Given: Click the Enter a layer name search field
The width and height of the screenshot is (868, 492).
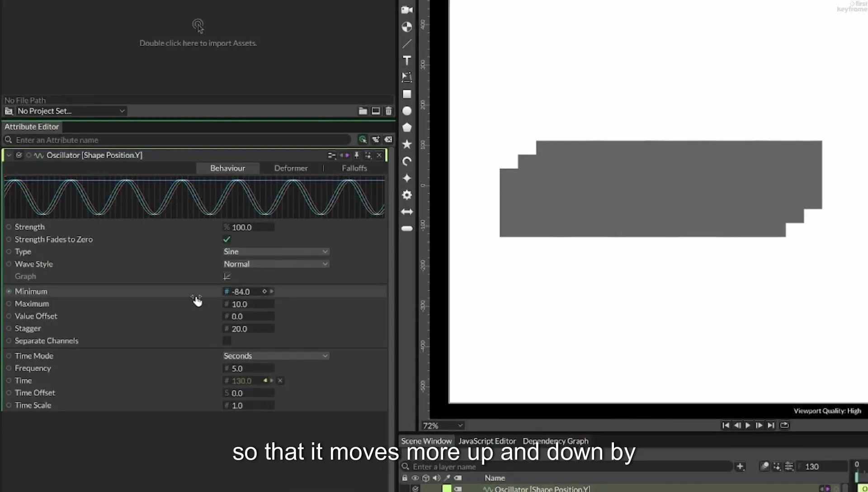Looking at the screenshot, I should pos(567,466).
